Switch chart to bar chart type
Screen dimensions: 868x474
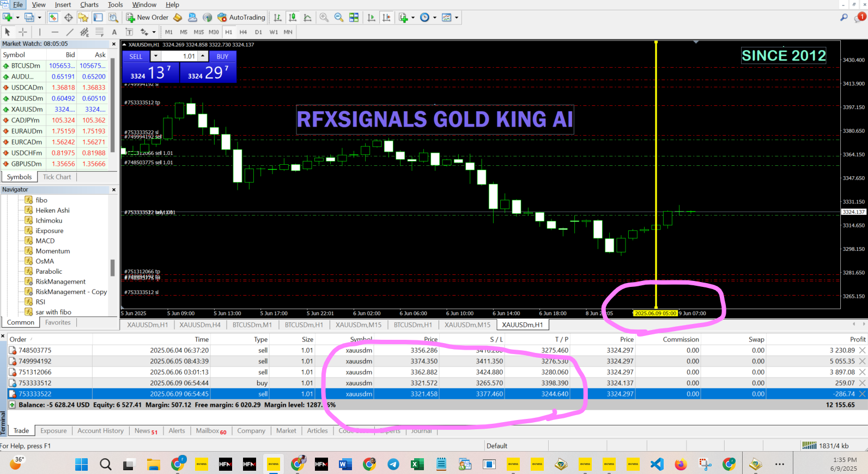[x=278, y=17]
